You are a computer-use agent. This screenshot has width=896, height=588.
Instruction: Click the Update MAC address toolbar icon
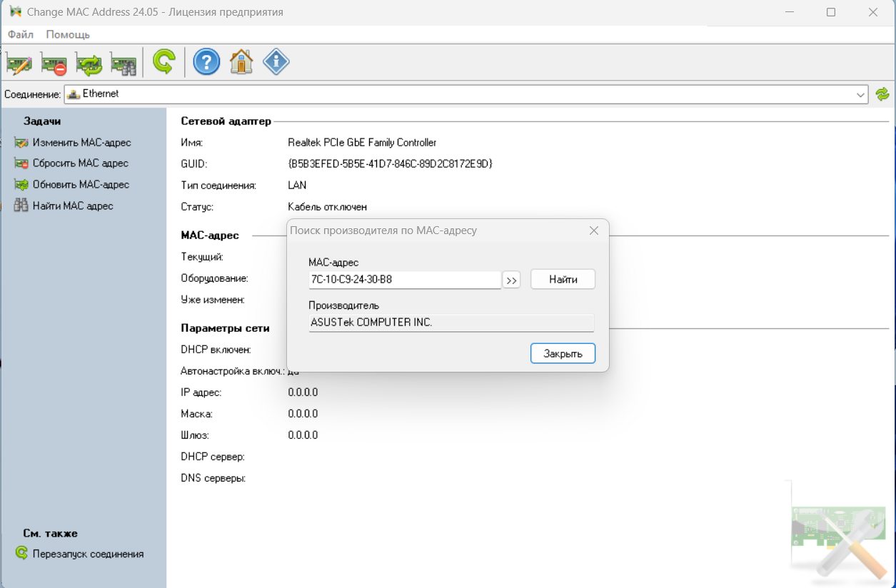tap(89, 63)
